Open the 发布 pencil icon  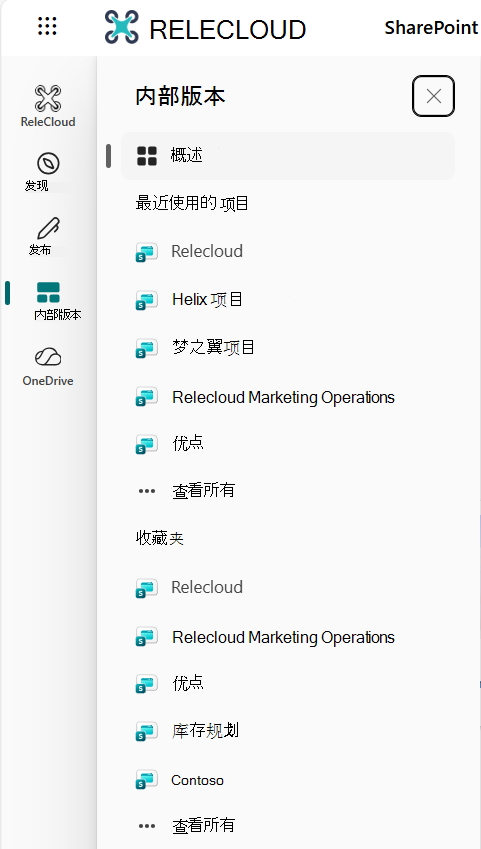(48, 228)
